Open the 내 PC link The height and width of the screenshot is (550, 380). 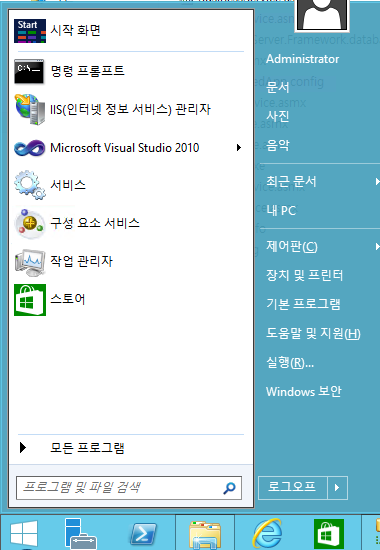281,210
